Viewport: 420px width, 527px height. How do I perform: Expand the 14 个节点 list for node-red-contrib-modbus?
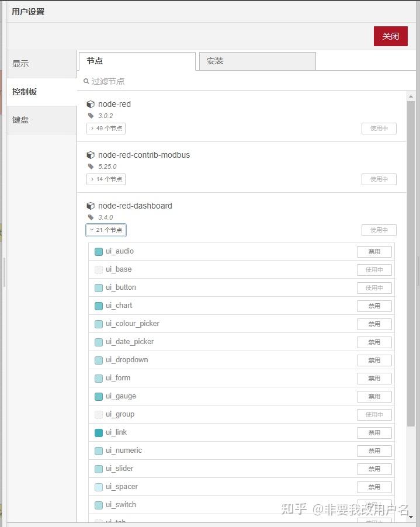106,179
